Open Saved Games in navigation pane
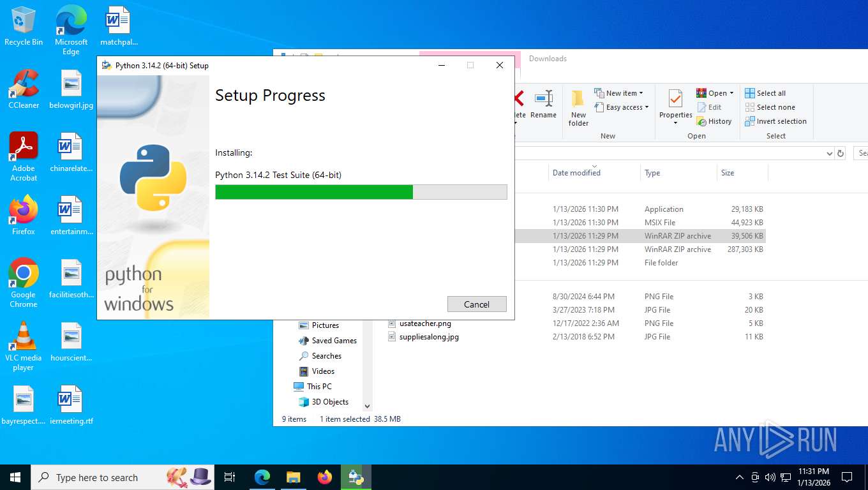 click(328, 341)
